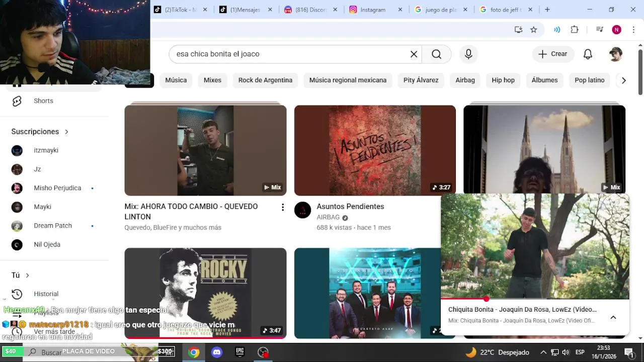The width and height of the screenshot is (644, 362).
Task: Click the Rocky Story thumbnail
Action: tap(205, 293)
